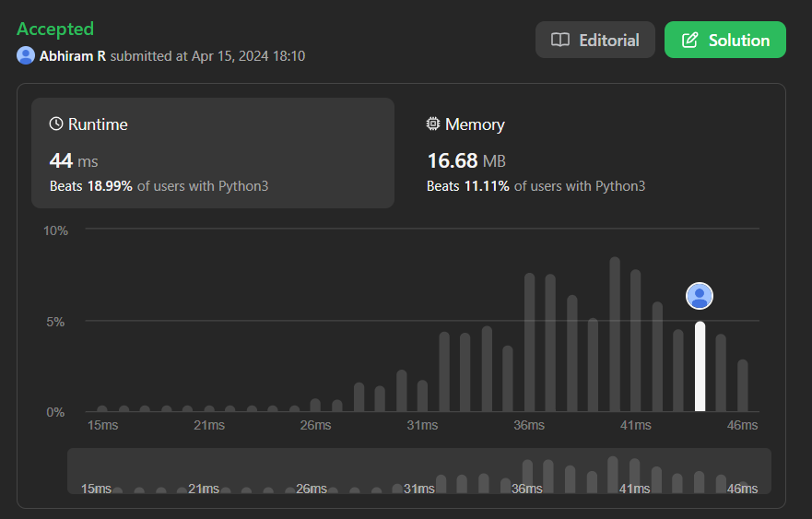The height and width of the screenshot is (519, 812).
Task: Open the Editorial page
Action: pos(595,41)
